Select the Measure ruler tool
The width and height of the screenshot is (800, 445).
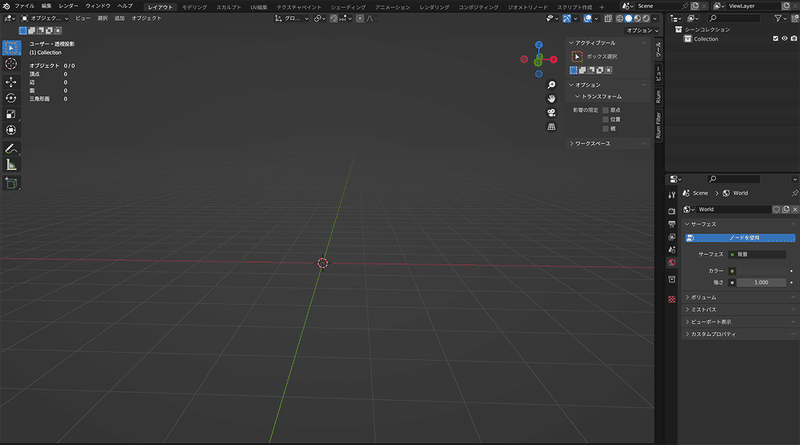point(11,165)
